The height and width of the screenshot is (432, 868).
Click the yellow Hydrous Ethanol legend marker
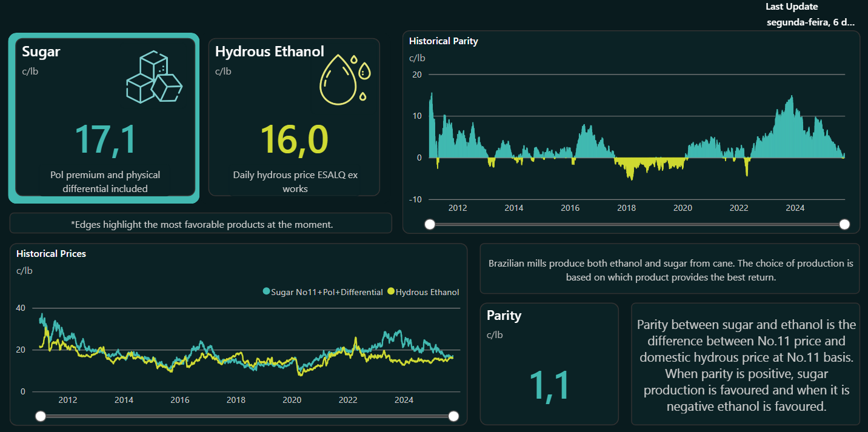(x=391, y=292)
